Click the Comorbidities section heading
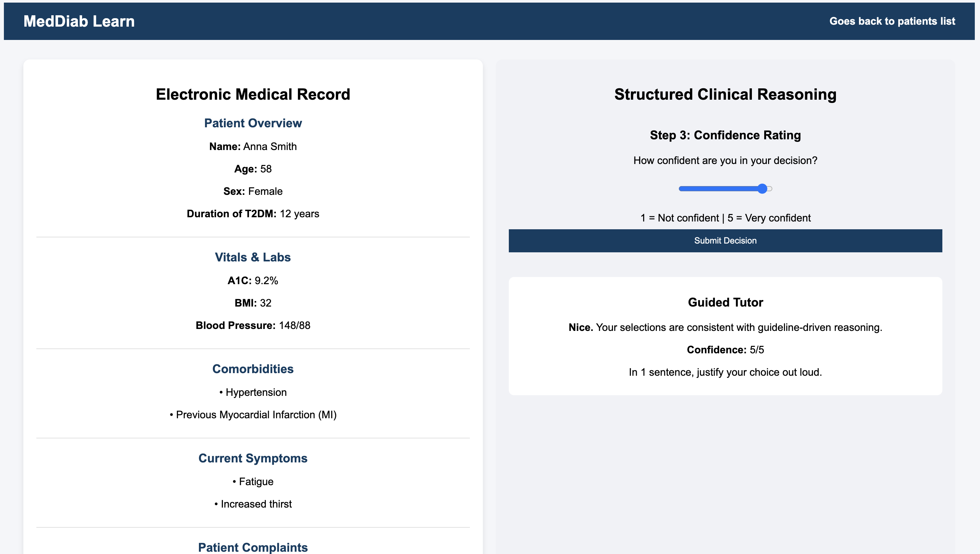The height and width of the screenshot is (554, 980). (x=252, y=369)
